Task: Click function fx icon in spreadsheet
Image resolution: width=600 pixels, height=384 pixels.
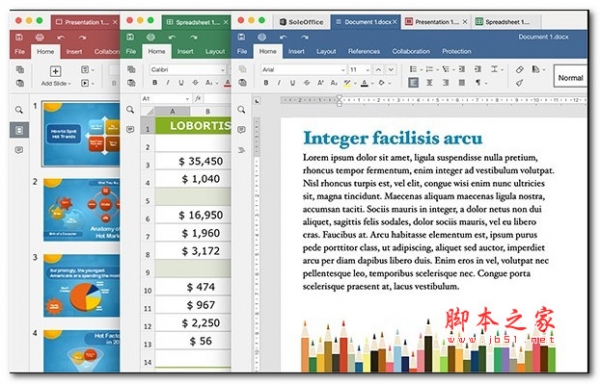Action: point(198,99)
